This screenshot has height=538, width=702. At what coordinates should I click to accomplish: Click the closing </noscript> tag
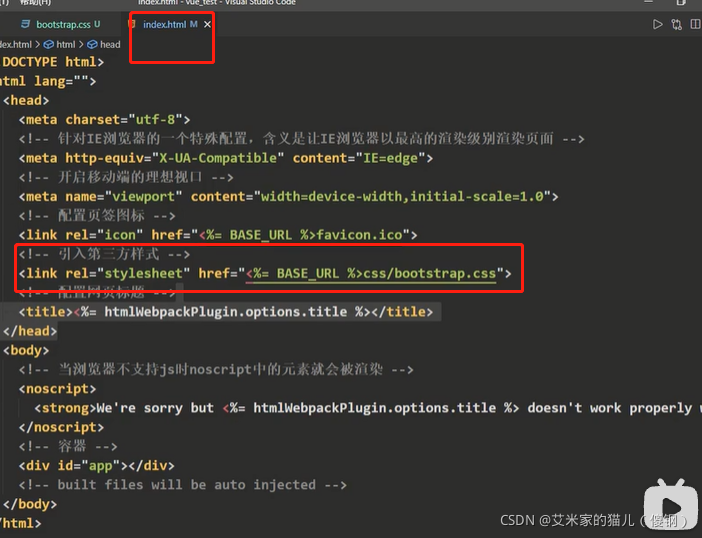pyautogui.click(x=61, y=427)
